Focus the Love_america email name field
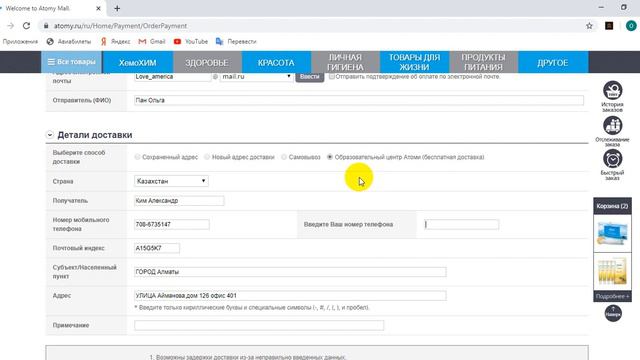The width and height of the screenshot is (640, 360). 172,76
